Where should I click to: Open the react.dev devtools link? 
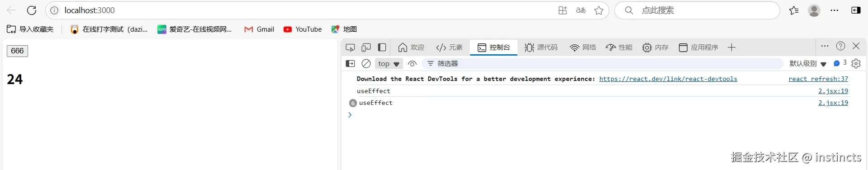(x=668, y=79)
